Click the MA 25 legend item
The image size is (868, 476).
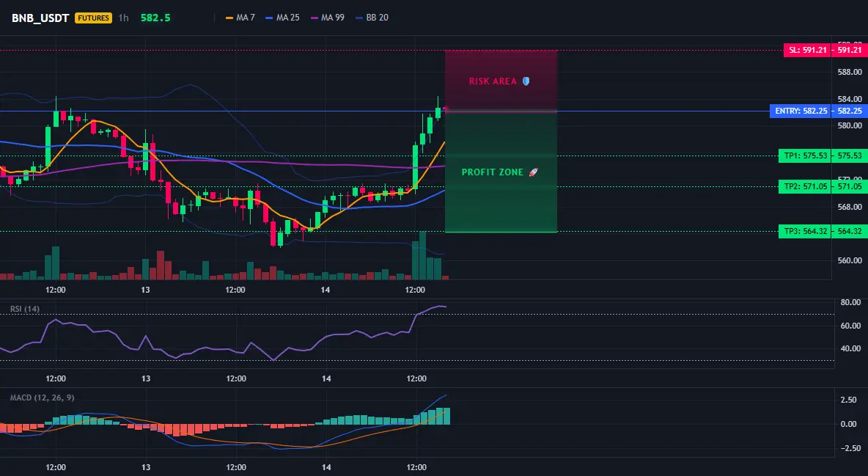click(282, 18)
